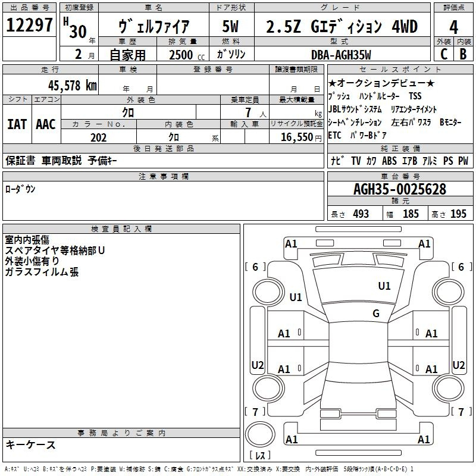Screen dimensions: 476x476
Task: Select 左右パワスラ sales point
Action: 411,123
